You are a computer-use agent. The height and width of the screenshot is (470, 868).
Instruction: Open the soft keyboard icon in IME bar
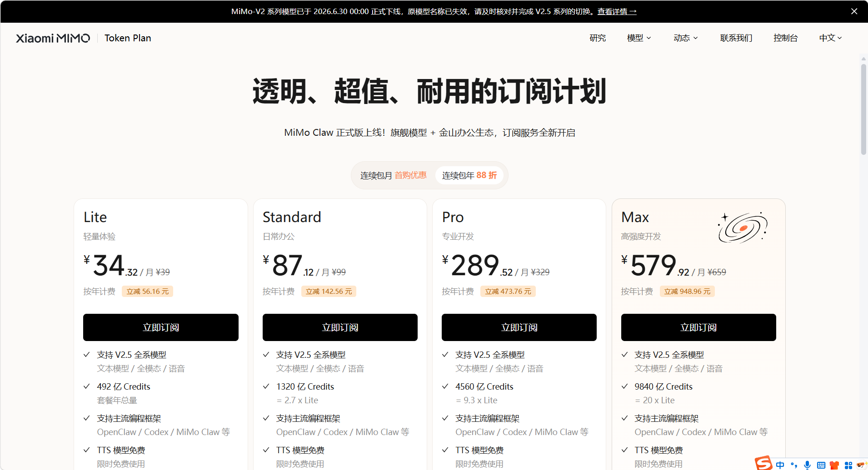point(821,465)
